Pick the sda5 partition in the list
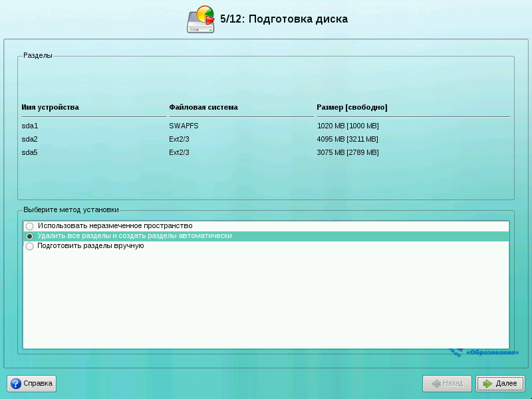 30,152
